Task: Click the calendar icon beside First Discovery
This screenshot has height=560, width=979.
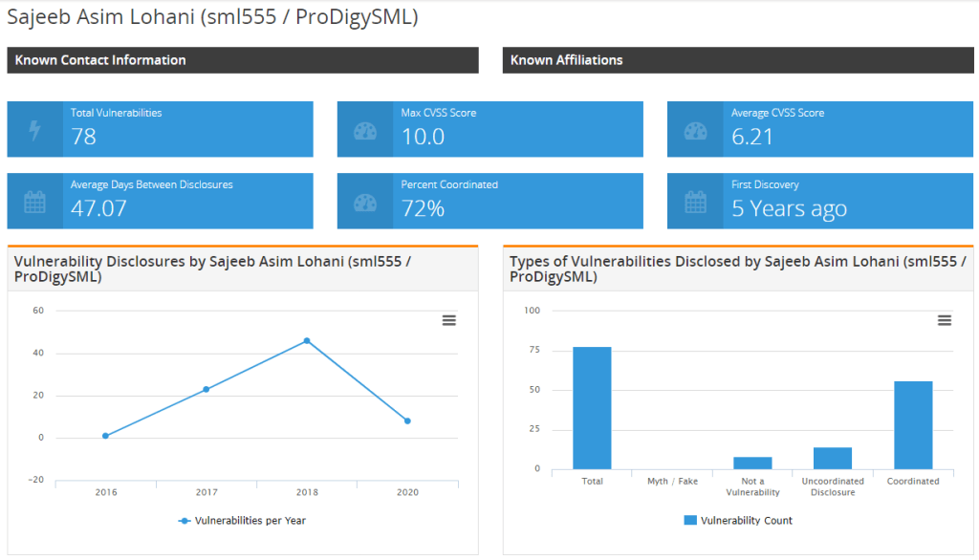Action: click(695, 202)
